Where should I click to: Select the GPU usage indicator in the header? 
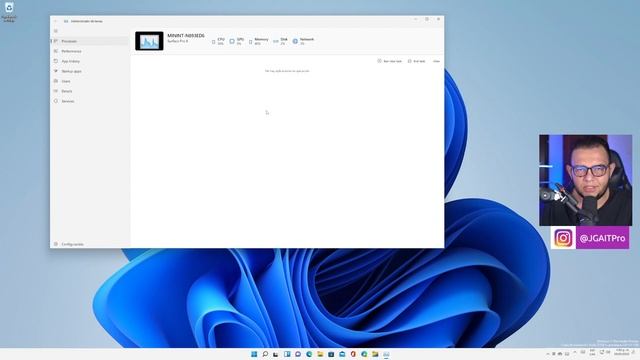237,41
